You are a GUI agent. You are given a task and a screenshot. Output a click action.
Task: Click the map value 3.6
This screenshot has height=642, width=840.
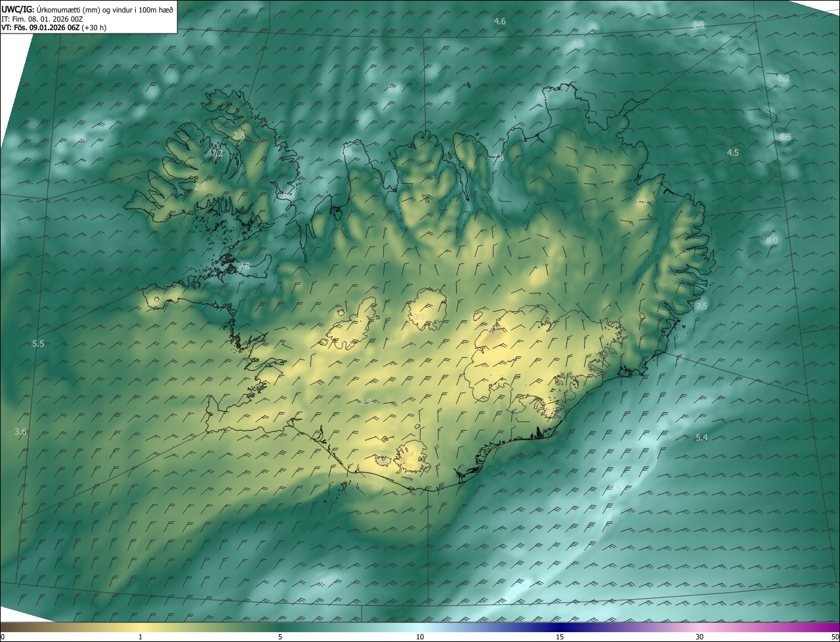[x=20, y=431]
